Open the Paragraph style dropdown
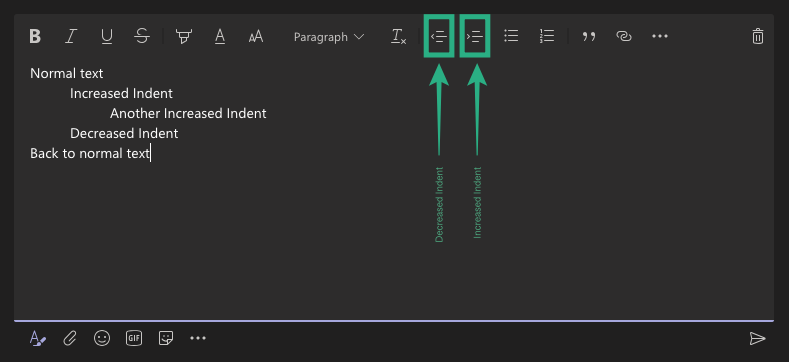This screenshot has width=789, height=362. pyautogui.click(x=329, y=37)
